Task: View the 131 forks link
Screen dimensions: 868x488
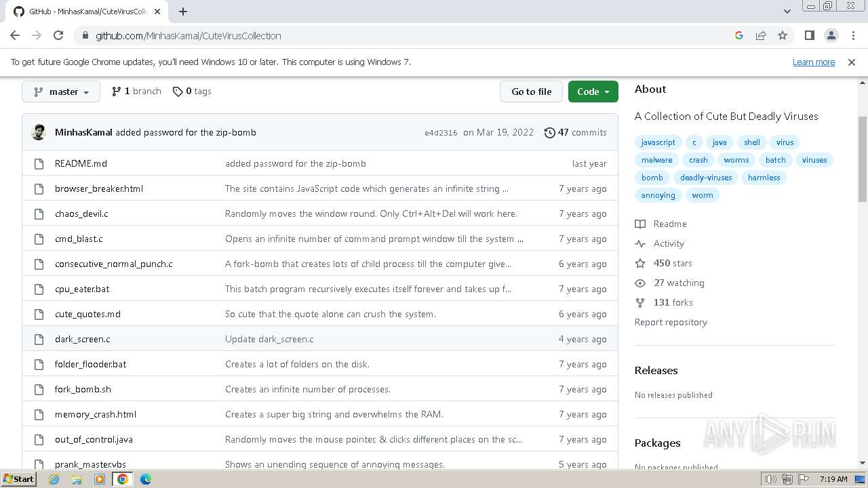Action: (664, 302)
